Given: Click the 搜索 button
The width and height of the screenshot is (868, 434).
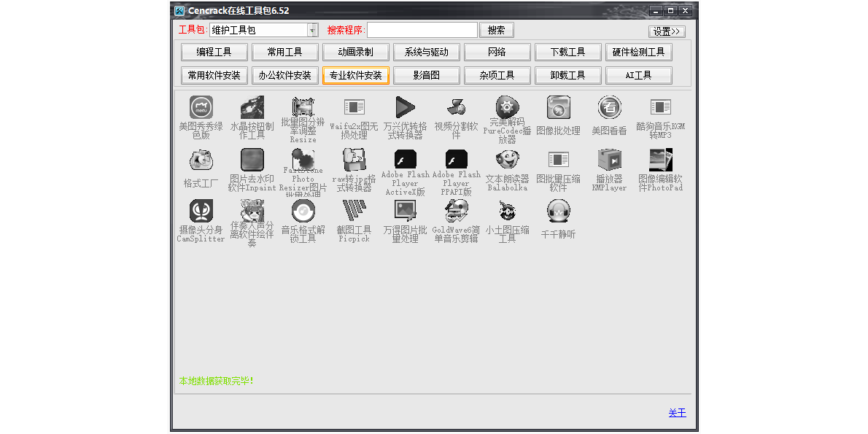Looking at the screenshot, I should pos(497,30).
